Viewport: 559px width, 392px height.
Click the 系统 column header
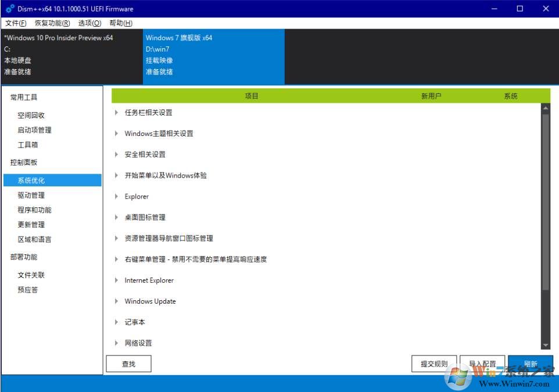pyautogui.click(x=511, y=96)
